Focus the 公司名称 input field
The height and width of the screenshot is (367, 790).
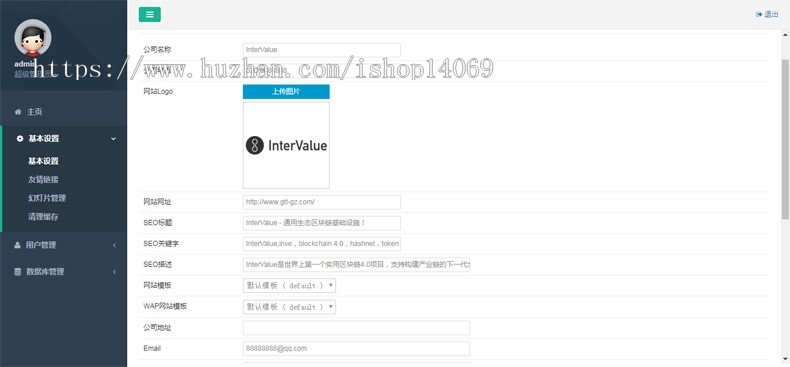[321, 50]
